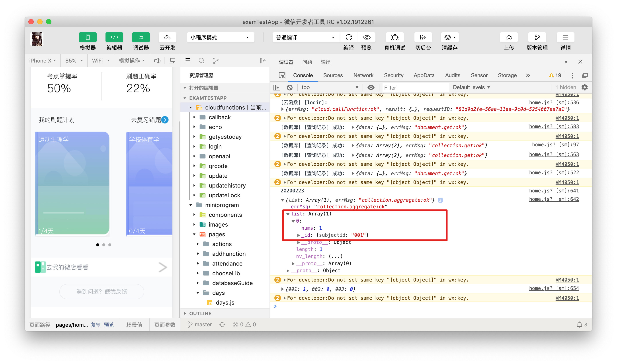Toggle the 编辑器 editor panel
The width and height of the screenshot is (617, 364).
pos(114,37)
